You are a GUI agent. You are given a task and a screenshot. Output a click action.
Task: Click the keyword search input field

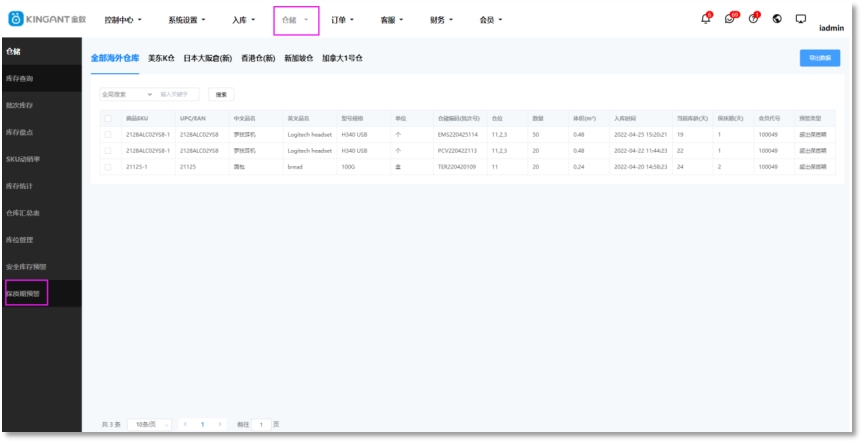click(178, 94)
